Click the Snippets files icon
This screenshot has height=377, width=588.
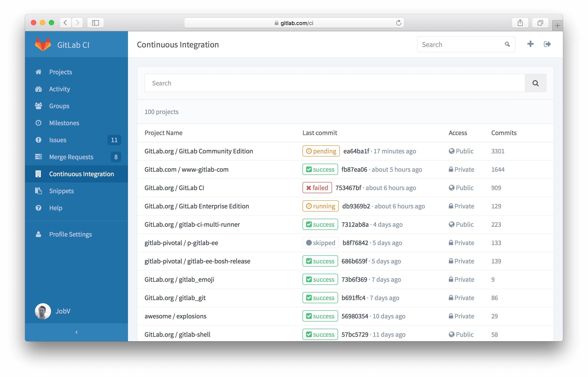point(38,191)
